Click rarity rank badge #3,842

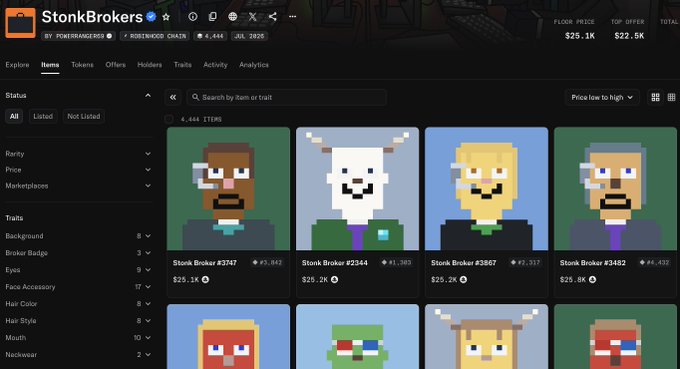point(267,262)
